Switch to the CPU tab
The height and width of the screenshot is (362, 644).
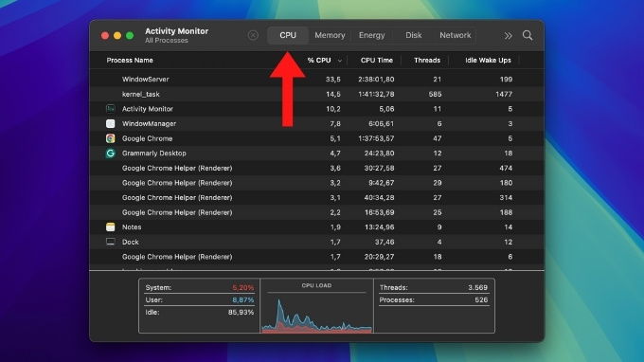pos(288,35)
